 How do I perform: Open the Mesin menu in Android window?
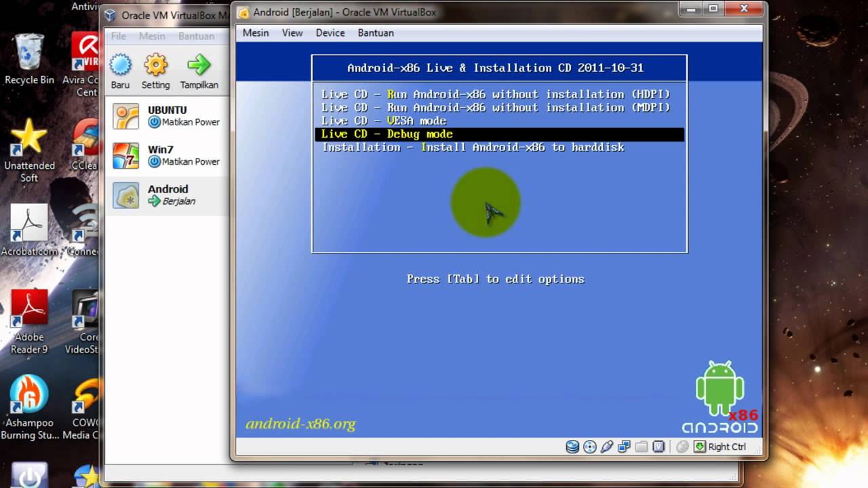click(x=256, y=33)
